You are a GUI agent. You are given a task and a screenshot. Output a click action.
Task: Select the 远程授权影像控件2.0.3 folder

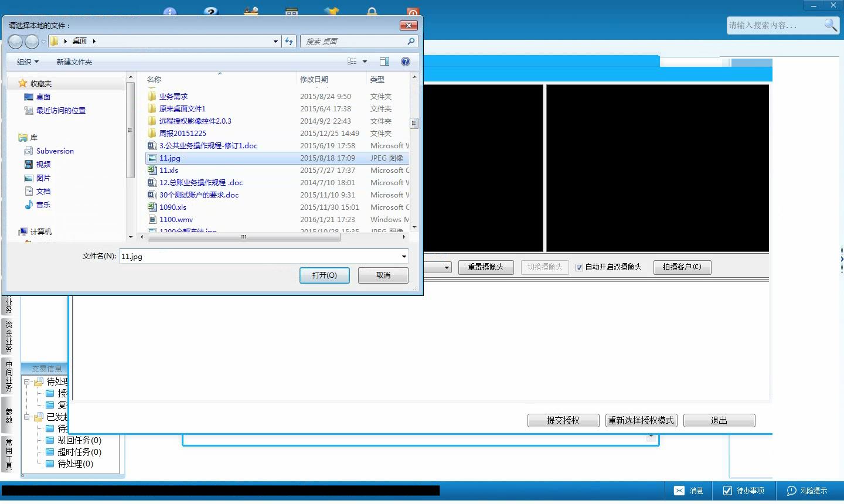click(195, 121)
